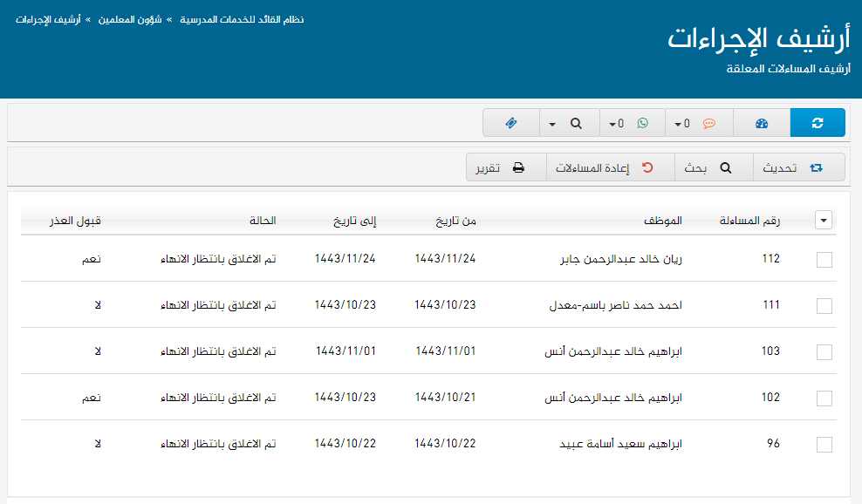Expand the WhatsApp counter dropdown arrow
The width and height of the screenshot is (862, 504).
612,124
